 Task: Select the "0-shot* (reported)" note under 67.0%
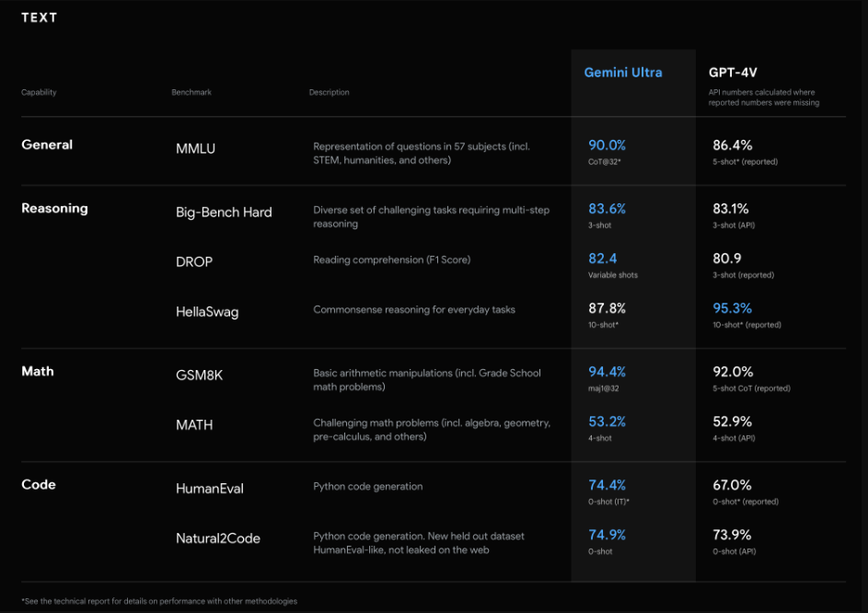pos(746,503)
